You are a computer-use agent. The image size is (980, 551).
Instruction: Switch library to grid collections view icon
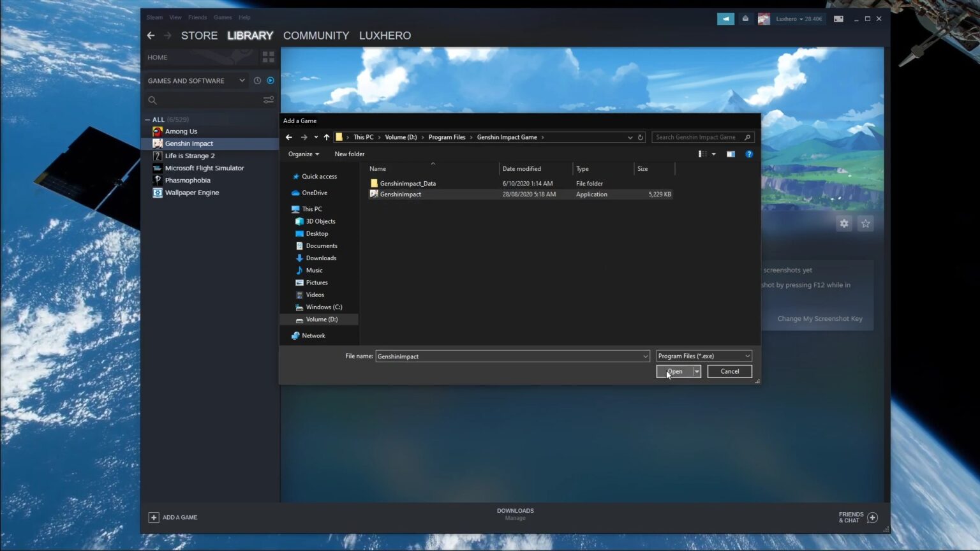pos(269,57)
